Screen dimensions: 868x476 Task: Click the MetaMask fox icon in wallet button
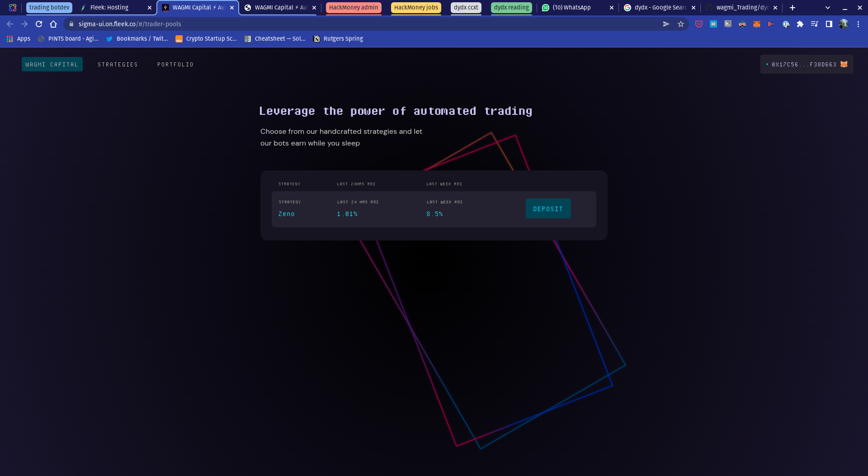tap(844, 64)
